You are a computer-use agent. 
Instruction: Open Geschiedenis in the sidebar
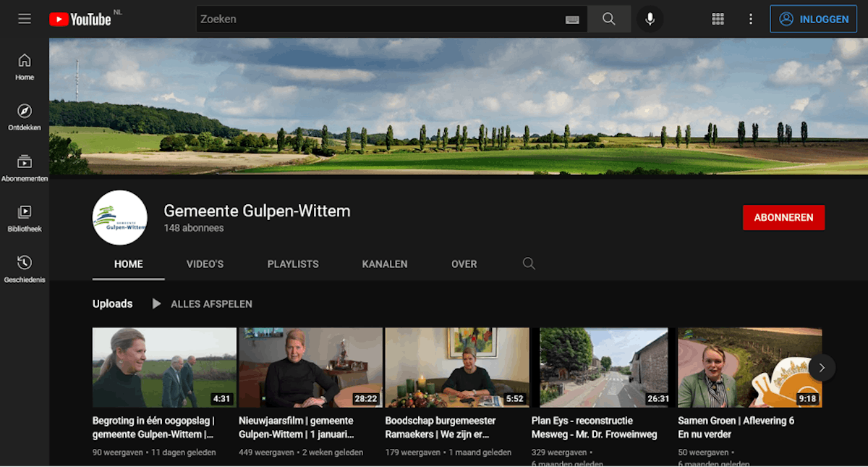(25, 269)
